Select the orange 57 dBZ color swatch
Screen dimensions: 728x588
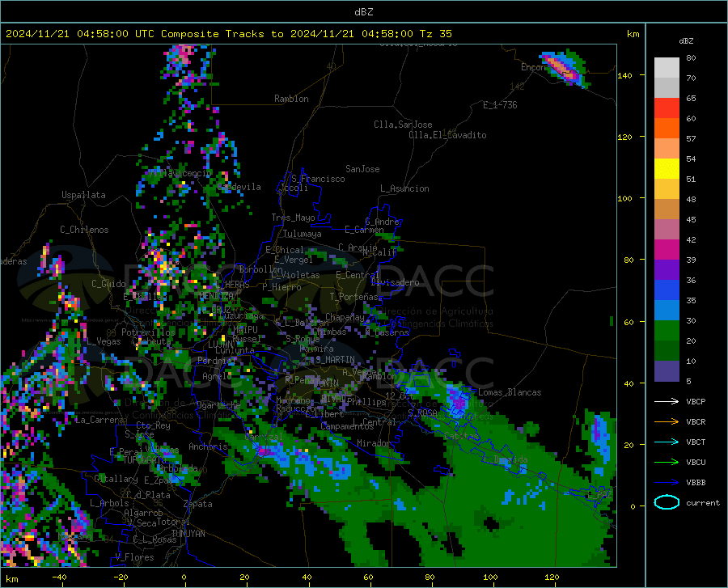667,129
